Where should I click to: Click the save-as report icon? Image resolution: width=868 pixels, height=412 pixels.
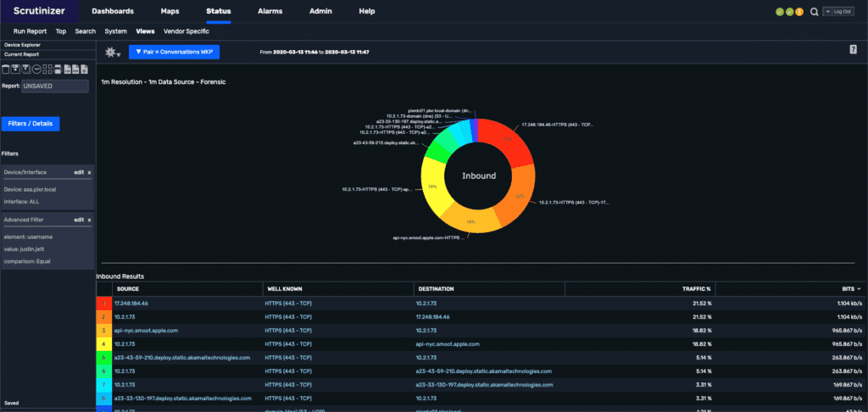pos(26,70)
